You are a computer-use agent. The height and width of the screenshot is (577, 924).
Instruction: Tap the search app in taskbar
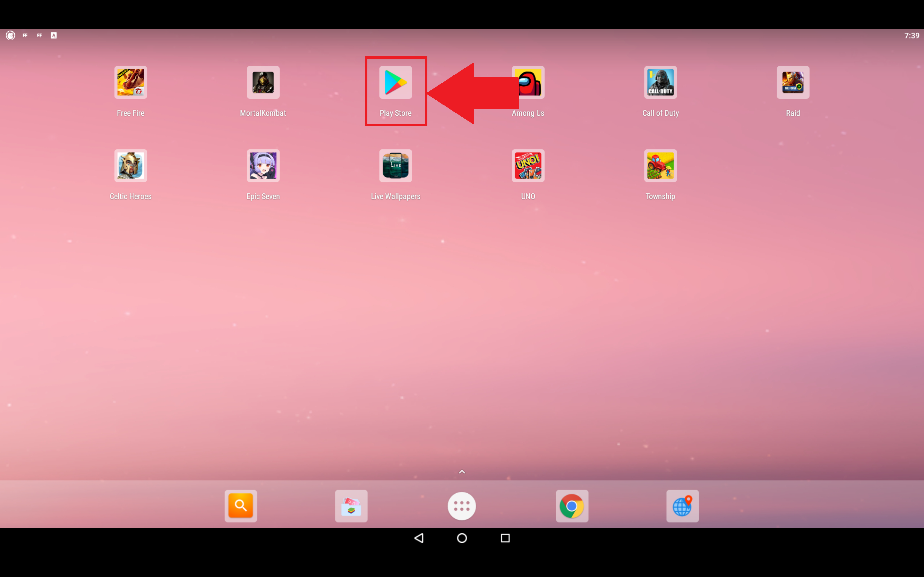coord(241,505)
